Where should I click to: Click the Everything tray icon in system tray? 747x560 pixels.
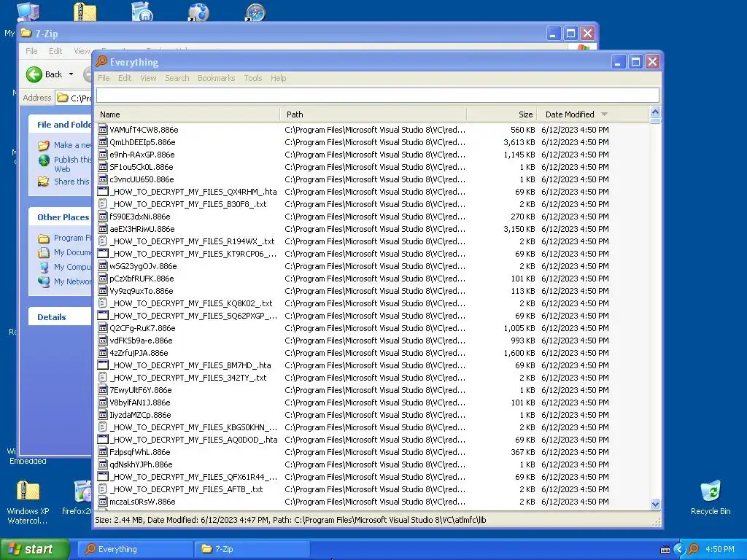[693, 549]
